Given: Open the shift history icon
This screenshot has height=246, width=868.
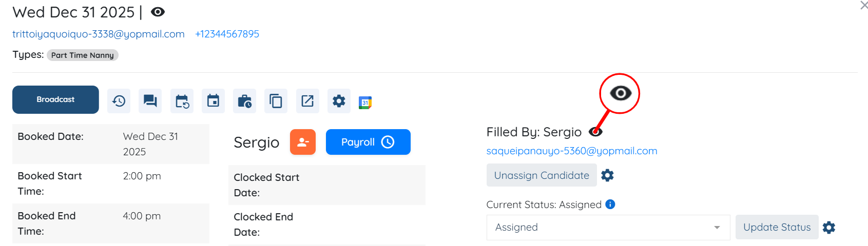Looking at the screenshot, I should click(119, 101).
